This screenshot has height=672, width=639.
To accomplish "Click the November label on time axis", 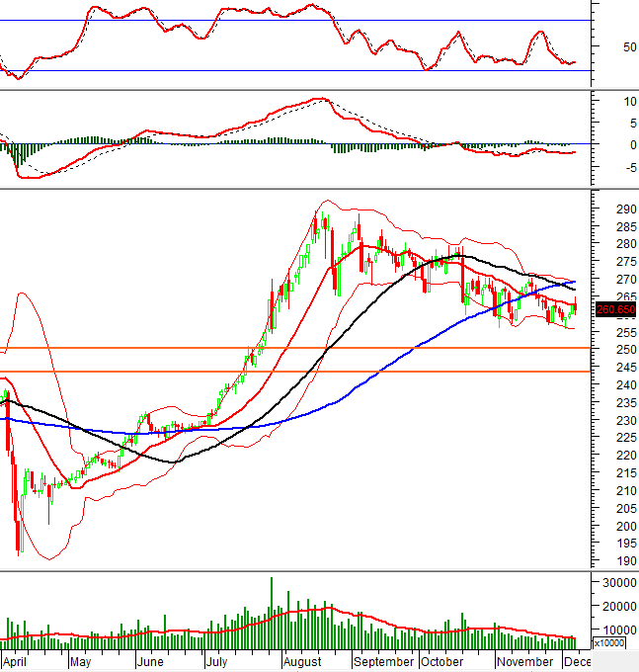I will pyautogui.click(x=524, y=662).
